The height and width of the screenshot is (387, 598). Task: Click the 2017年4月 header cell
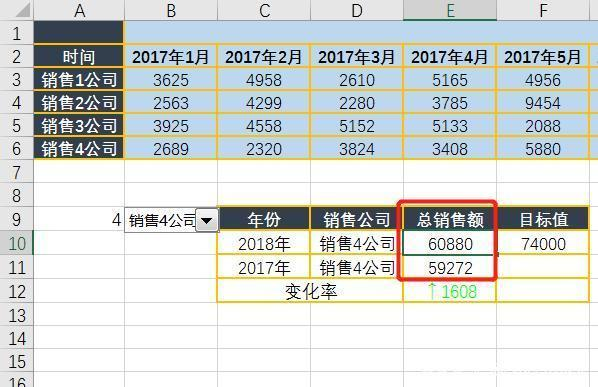tap(450, 57)
